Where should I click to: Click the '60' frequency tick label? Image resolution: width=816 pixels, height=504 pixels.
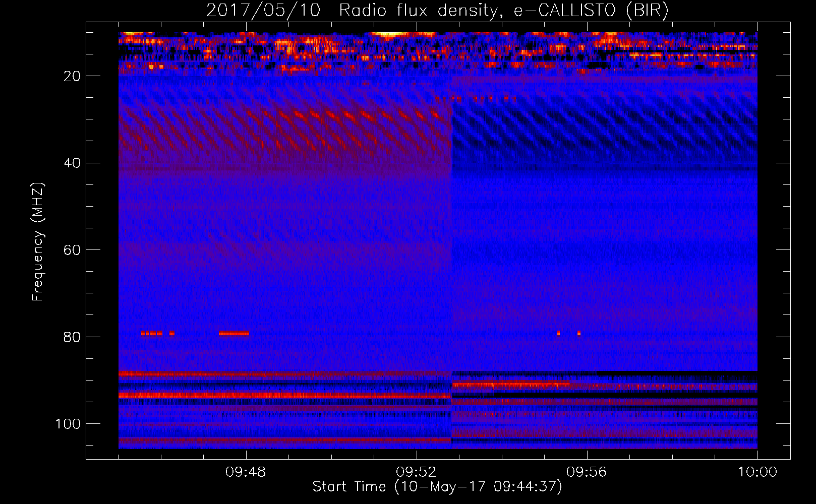[72, 250]
